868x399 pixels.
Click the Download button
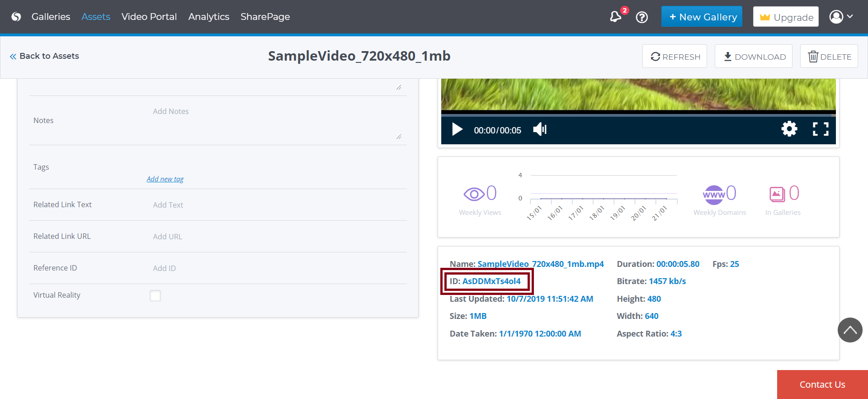(754, 57)
